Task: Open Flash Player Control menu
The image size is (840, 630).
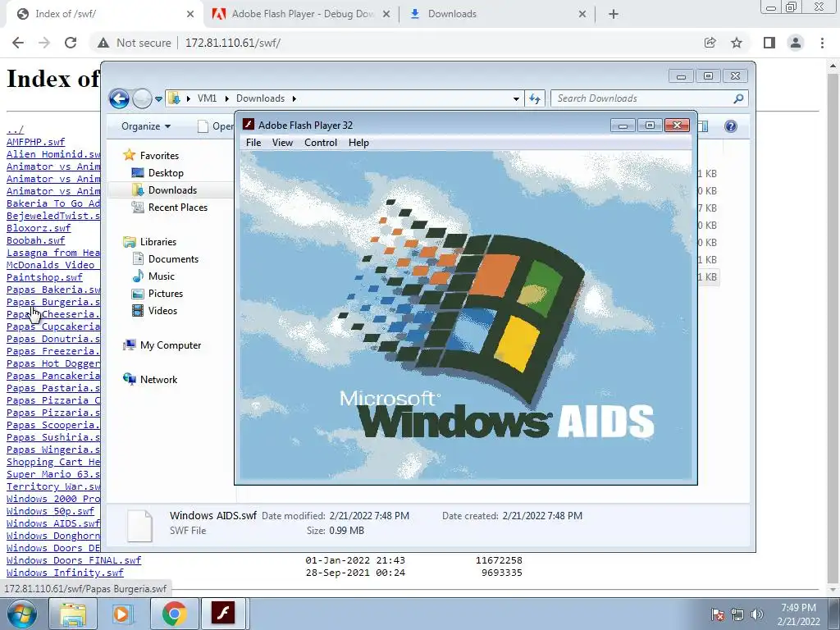Action: (x=321, y=143)
